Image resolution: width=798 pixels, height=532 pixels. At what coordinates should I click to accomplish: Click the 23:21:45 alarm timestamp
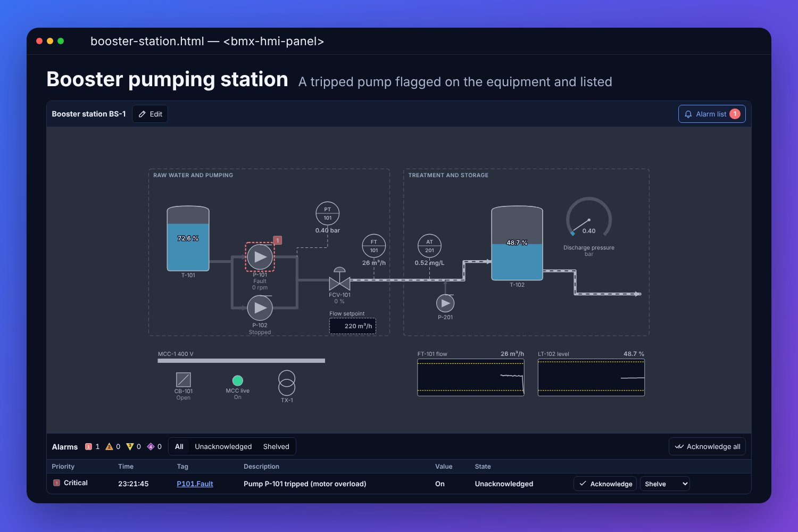134,484
